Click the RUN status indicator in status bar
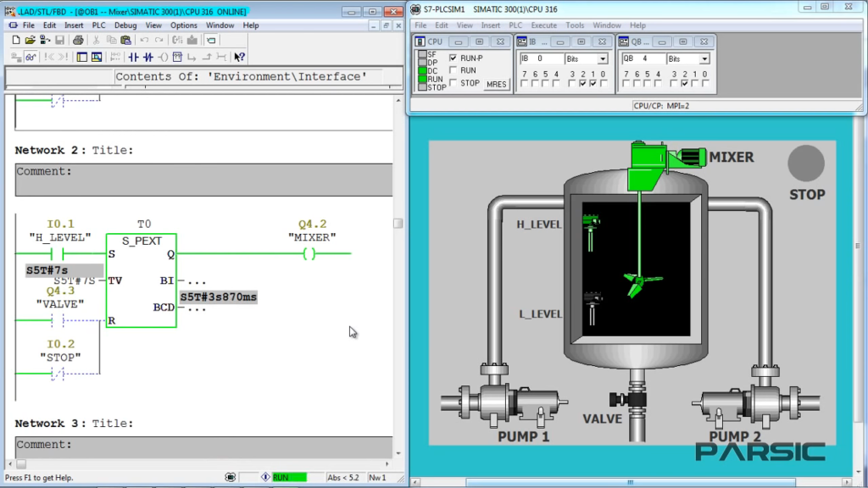 coord(289,478)
